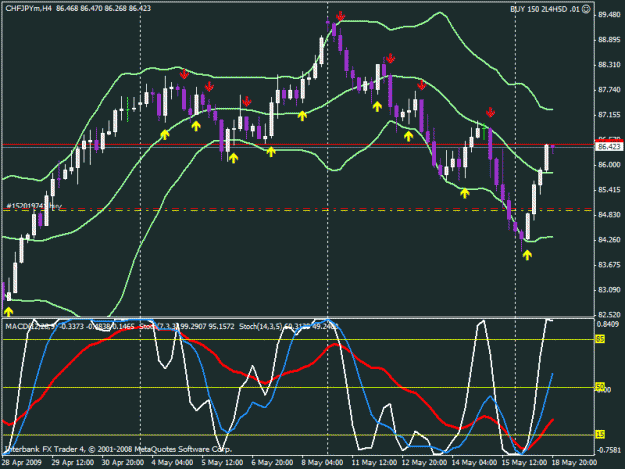Click the solid red horizontal line near 86.5
This screenshot has width=625, height=469.
click(298, 144)
